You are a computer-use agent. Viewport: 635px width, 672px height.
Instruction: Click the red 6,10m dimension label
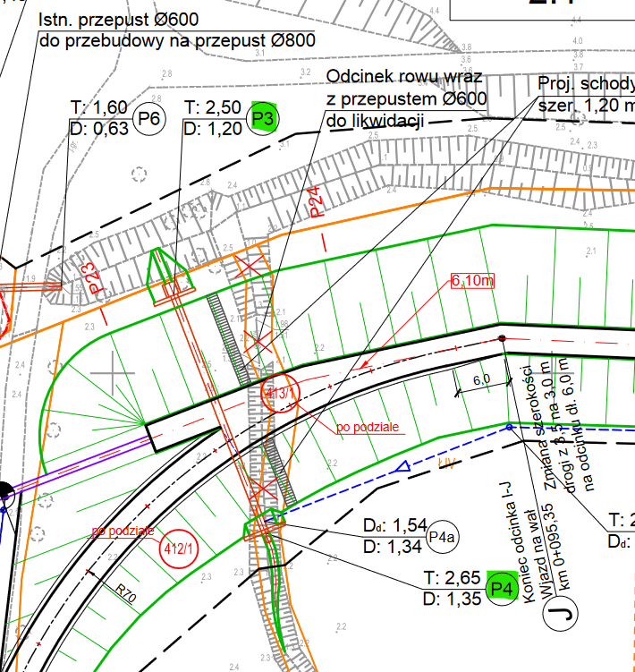[x=472, y=280]
